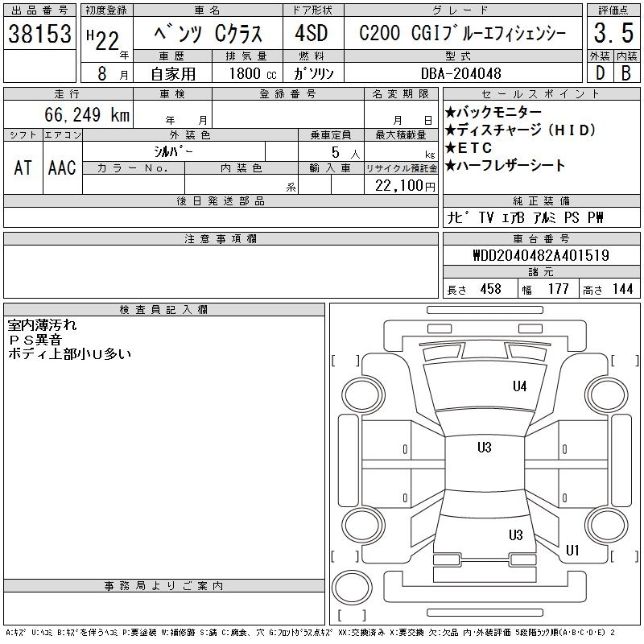Click the fuel type ガソリン

coord(313,73)
